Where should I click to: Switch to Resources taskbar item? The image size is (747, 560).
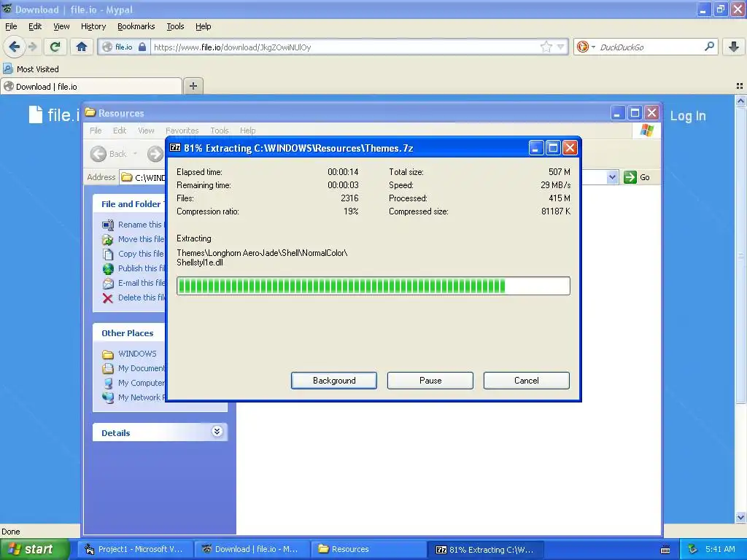[x=368, y=549]
